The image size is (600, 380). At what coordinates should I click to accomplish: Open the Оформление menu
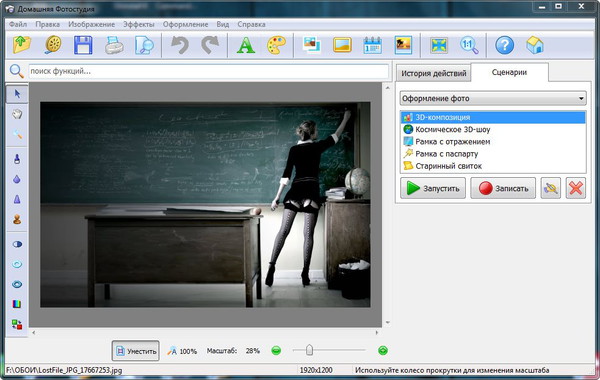coord(186,24)
